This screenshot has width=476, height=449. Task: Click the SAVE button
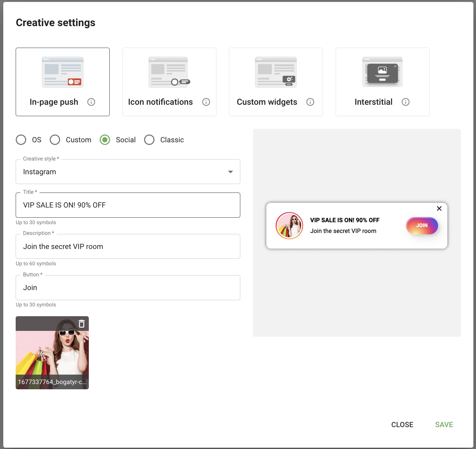(444, 425)
